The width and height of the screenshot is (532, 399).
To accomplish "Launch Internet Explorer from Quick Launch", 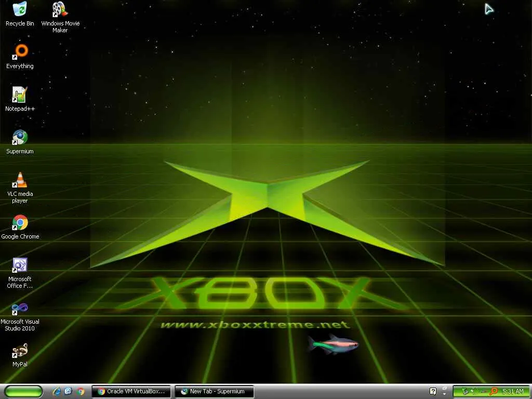I will [57, 391].
